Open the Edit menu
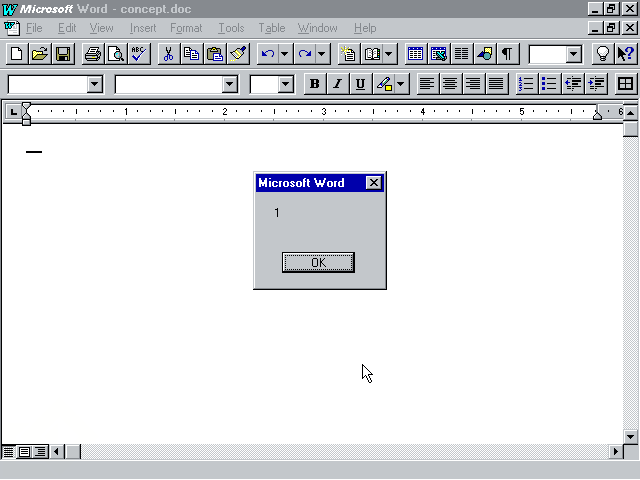This screenshot has height=480, width=640. pos(67,28)
